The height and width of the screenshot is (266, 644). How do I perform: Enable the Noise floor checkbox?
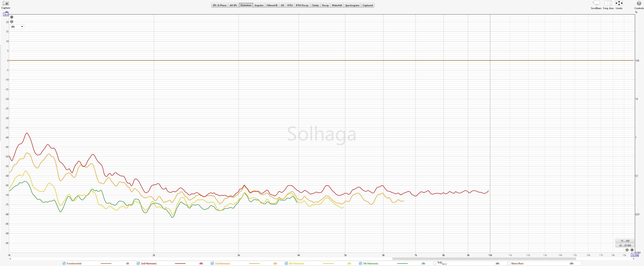click(x=508, y=263)
